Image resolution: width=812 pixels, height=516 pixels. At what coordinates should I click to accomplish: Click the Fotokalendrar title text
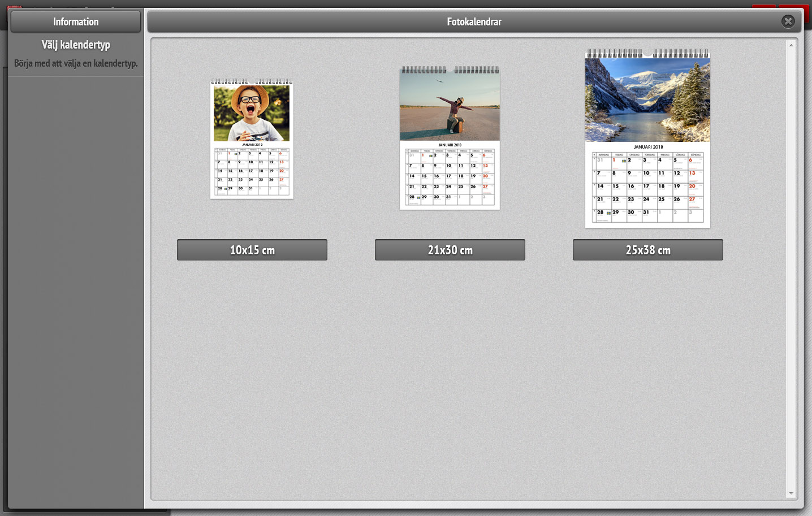pos(474,21)
